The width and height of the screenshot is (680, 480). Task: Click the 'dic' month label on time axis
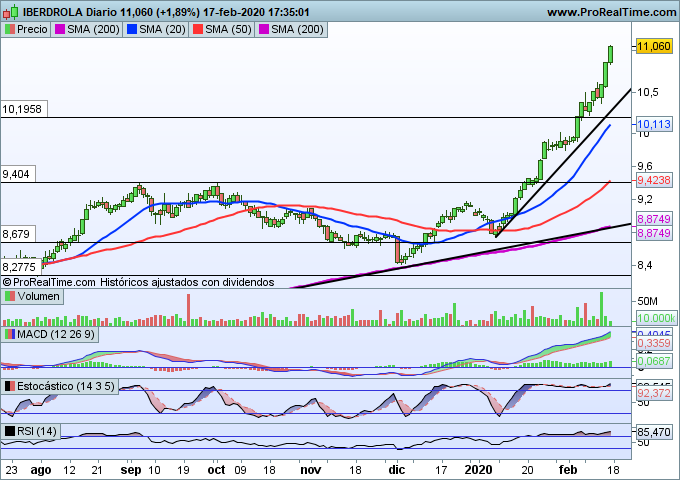[397, 470]
